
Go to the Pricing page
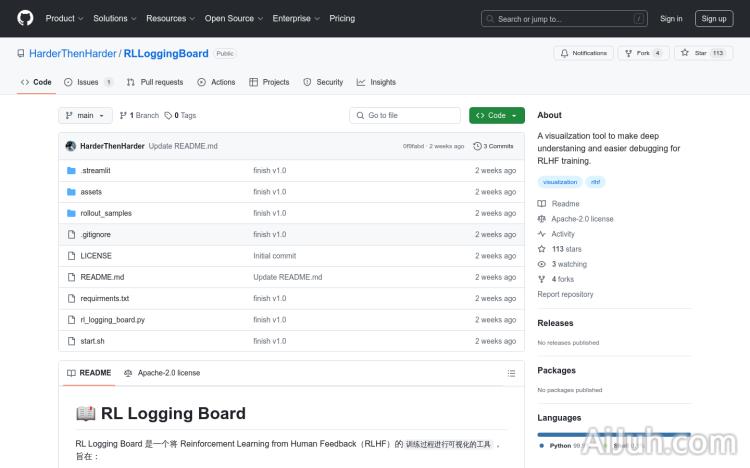pyautogui.click(x=342, y=18)
